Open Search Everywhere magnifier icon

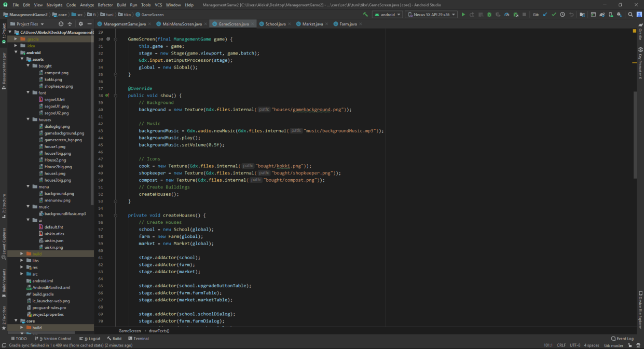coord(631,15)
